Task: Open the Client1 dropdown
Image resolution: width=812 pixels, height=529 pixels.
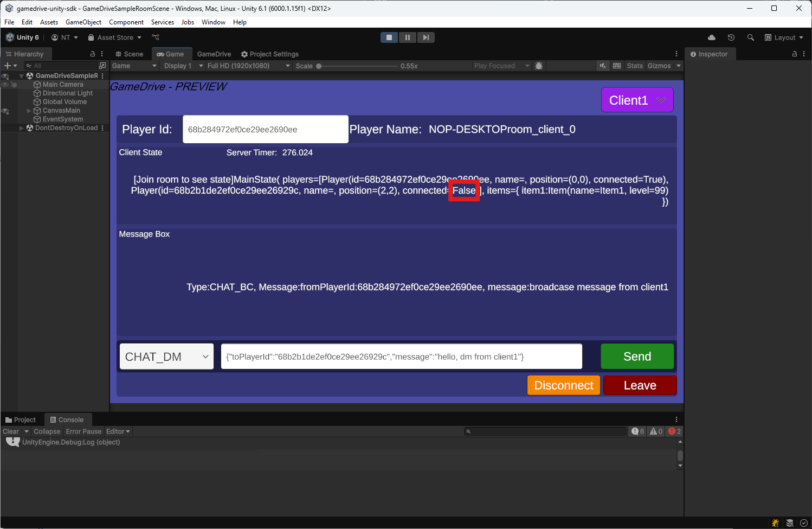Action: point(637,100)
